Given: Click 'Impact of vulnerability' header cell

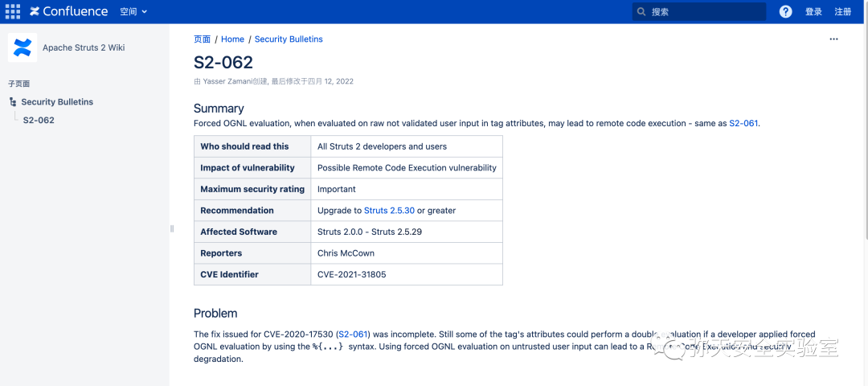Looking at the screenshot, I should [x=252, y=168].
